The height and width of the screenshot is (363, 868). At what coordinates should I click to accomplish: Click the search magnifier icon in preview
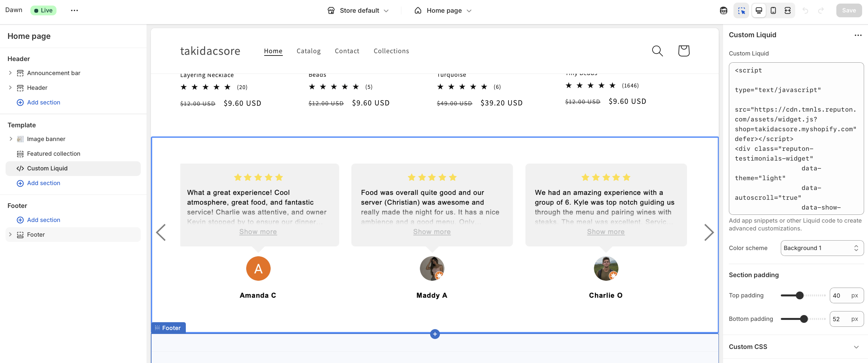click(657, 51)
